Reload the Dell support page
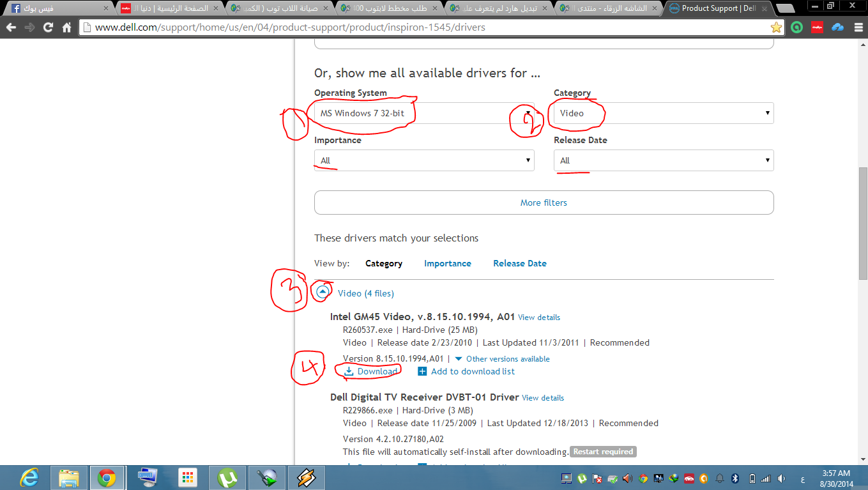Screen dimensions: 868x490 click(48, 27)
